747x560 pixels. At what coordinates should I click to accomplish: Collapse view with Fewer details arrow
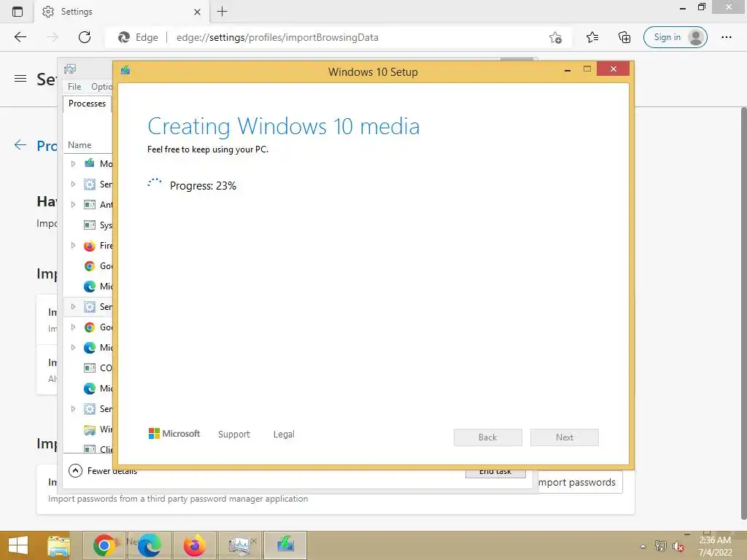point(75,471)
